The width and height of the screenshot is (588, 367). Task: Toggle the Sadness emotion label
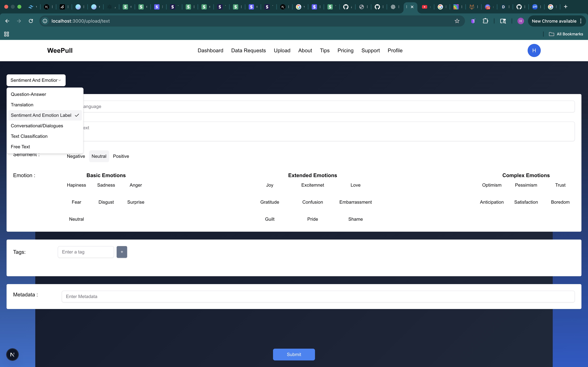click(x=106, y=185)
